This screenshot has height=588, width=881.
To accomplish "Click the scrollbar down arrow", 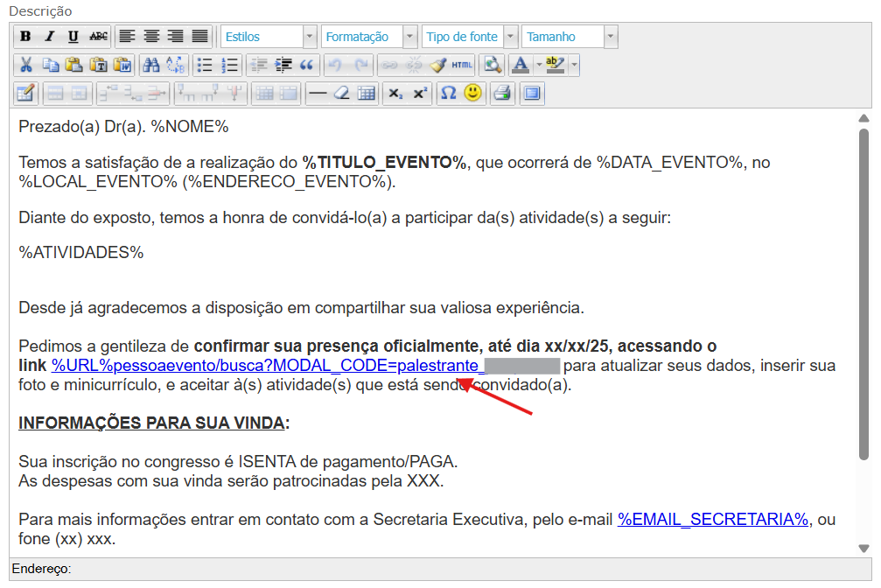I will click(x=864, y=549).
